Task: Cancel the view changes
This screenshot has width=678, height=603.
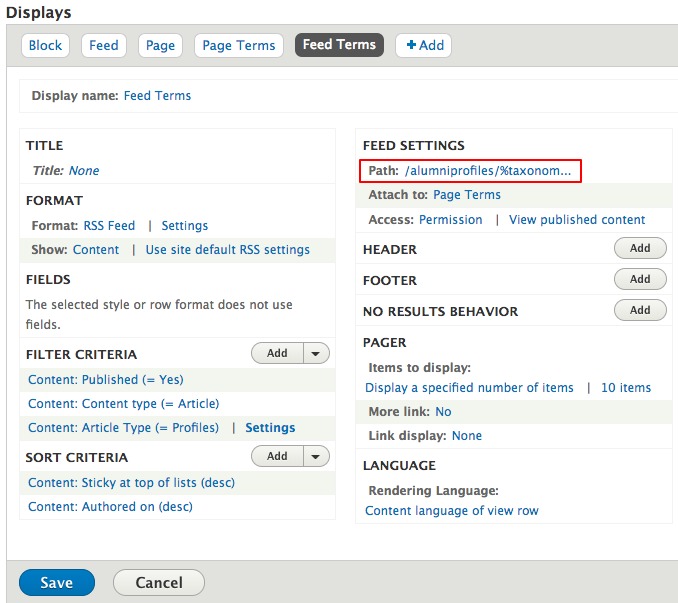Action: (x=159, y=582)
